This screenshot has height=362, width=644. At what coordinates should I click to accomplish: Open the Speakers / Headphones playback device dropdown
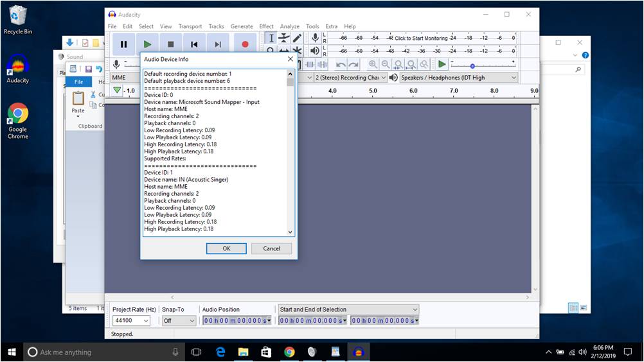point(459,78)
